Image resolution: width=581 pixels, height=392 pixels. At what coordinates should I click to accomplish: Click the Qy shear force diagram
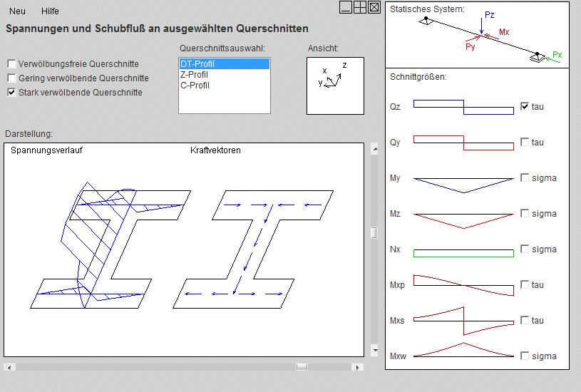[x=463, y=143]
